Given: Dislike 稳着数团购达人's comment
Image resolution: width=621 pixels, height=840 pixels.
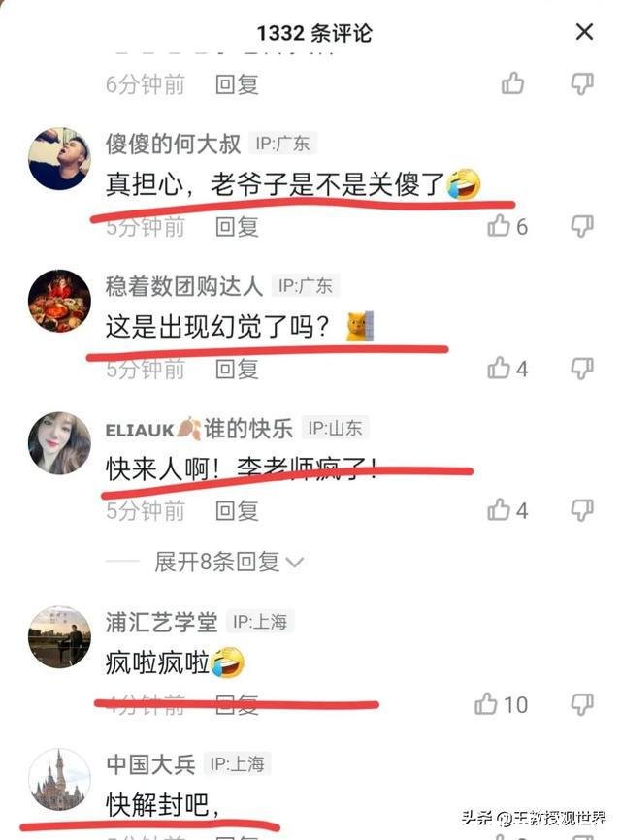Looking at the screenshot, I should [582, 369].
